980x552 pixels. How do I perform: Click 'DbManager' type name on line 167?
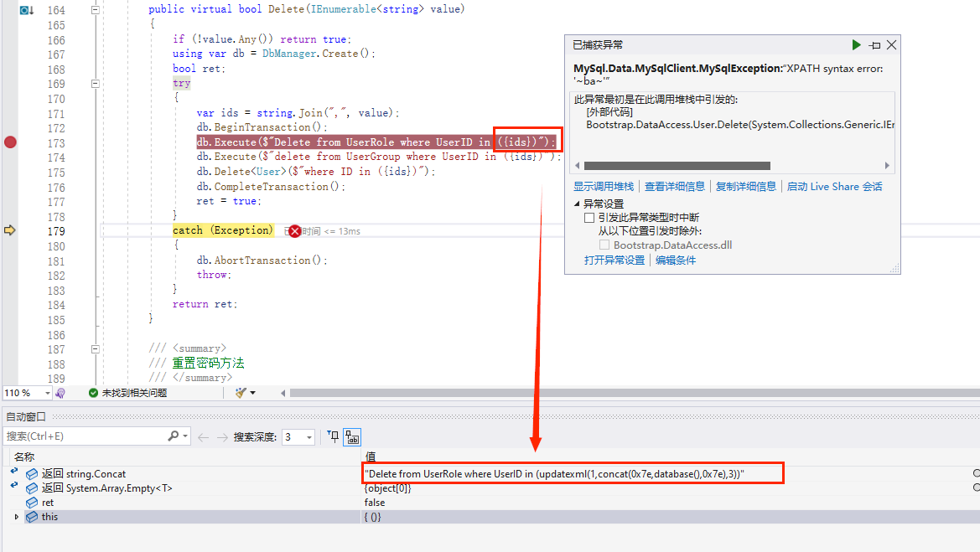(x=289, y=54)
